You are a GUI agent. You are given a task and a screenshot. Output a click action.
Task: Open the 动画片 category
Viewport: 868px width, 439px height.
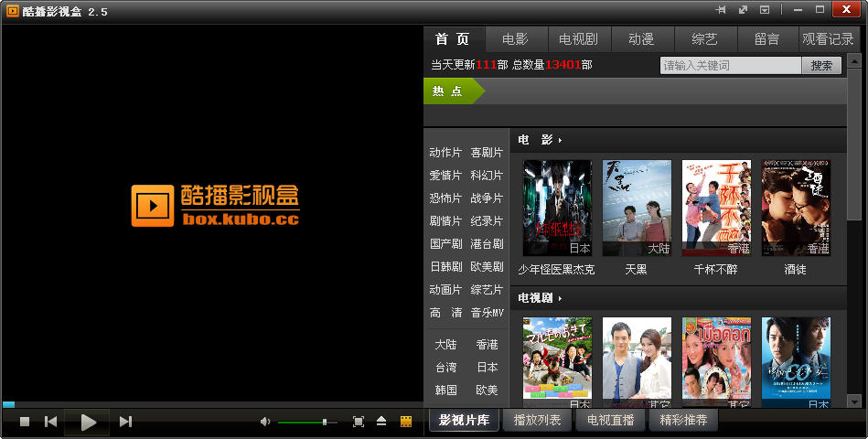(x=445, y=290)
